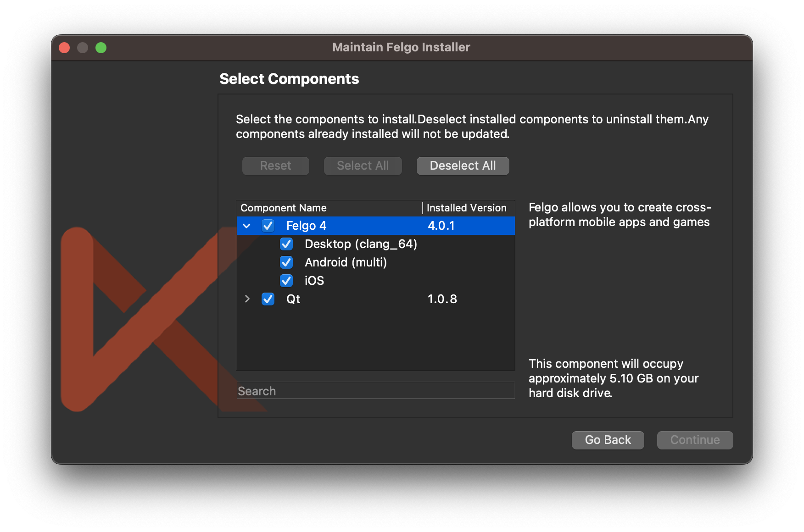This screenshot has width=804, height=532.
Task: Uncheck the Qt component checkbox
Action: [268, 299]
